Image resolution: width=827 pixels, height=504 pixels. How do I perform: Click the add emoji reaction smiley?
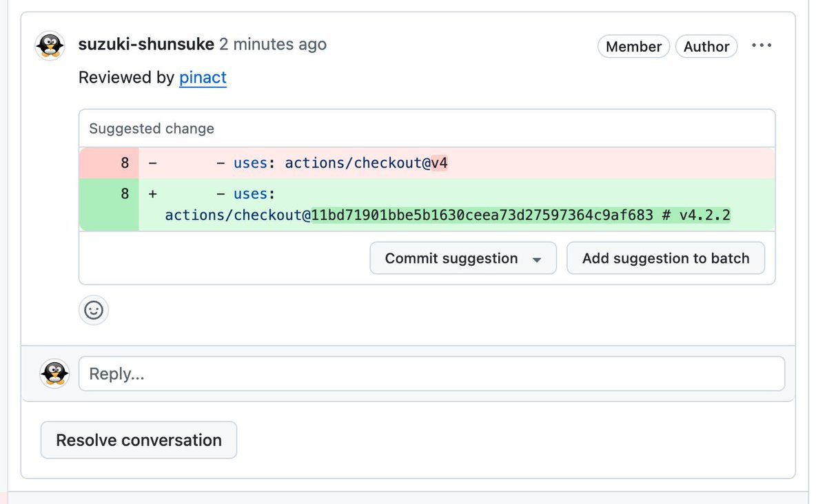94,311
